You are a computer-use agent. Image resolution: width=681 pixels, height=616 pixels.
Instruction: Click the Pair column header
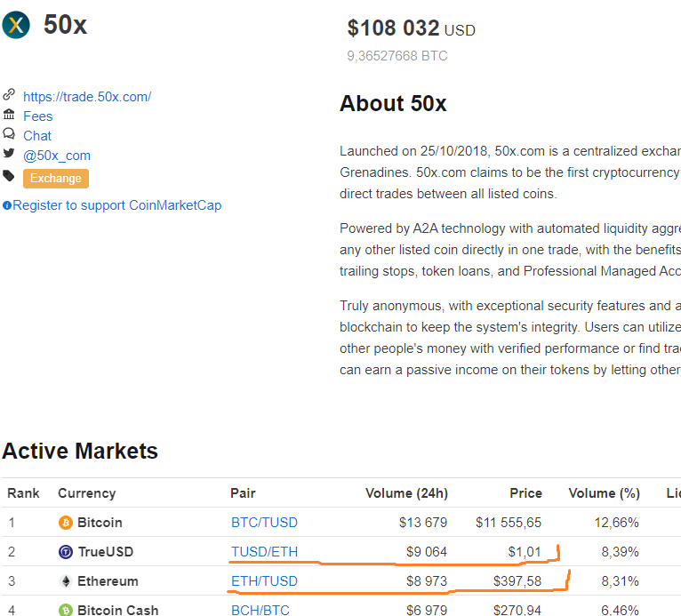tap(243, 493)
